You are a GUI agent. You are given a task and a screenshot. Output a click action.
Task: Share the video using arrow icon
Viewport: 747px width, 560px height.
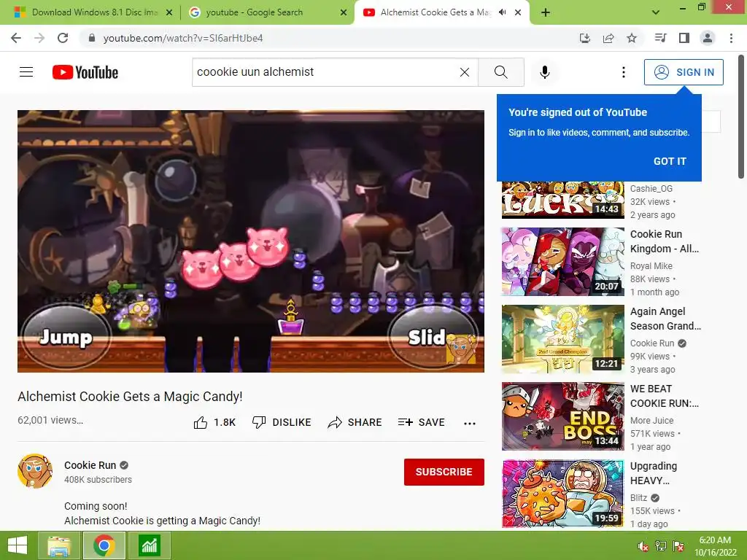point(335,422)
